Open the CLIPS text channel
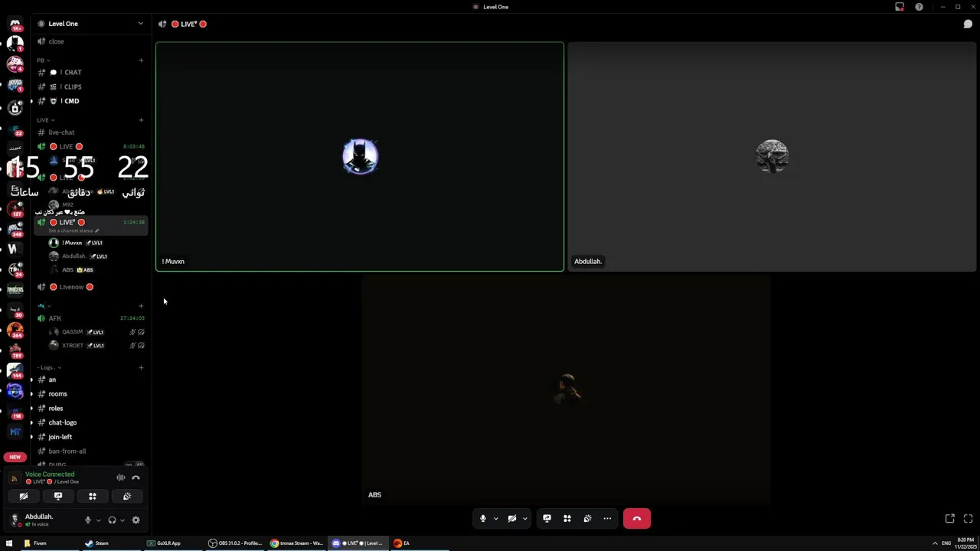Viewport: 980px width, 551px height. [x=90, y=86]
